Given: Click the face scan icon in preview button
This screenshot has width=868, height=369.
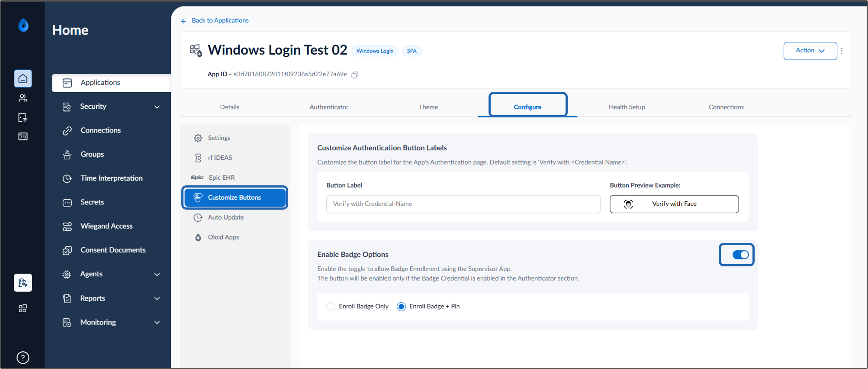Looking at the screenshot, I should [x=629, y=204].
